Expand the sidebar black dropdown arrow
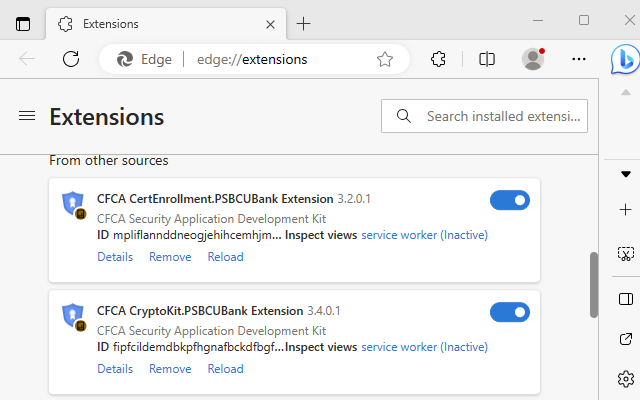The width and height of the screenshot is (640, 400). 626,174
